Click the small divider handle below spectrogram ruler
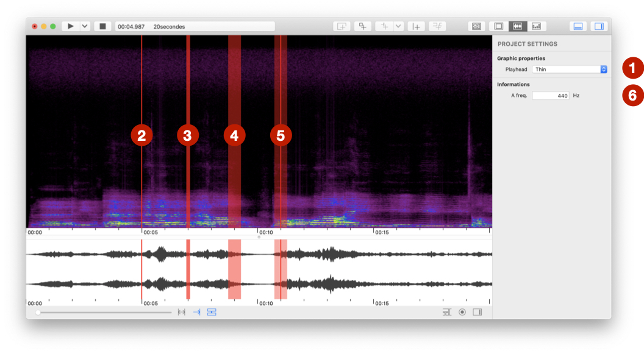 pos(259,237)
